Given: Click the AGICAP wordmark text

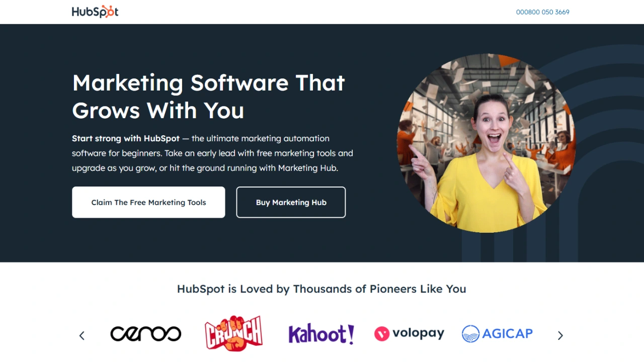Looking at the screenshot, I should coord(508,334).
